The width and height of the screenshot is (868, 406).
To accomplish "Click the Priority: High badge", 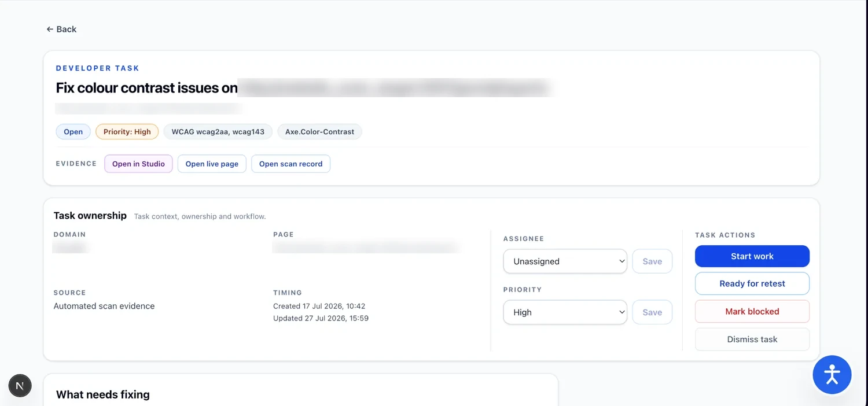I will [x=127, y=132].
